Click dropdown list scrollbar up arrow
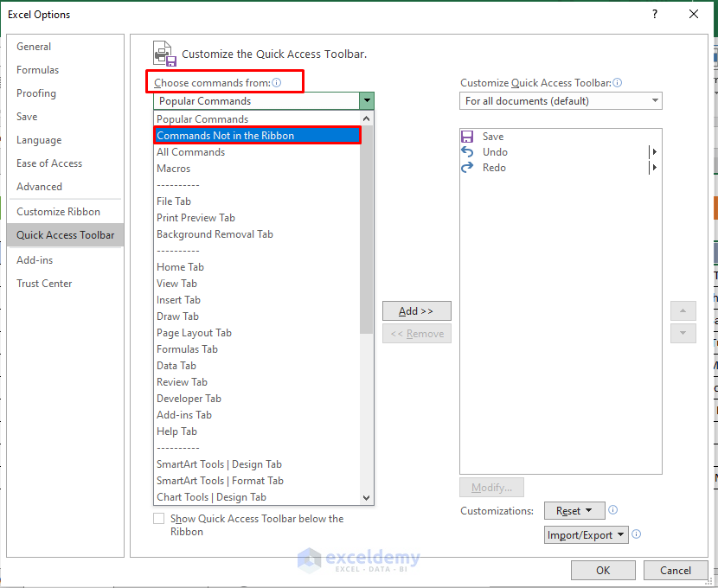This screenshot has width=718, height=588. click(x=366, y=119)
